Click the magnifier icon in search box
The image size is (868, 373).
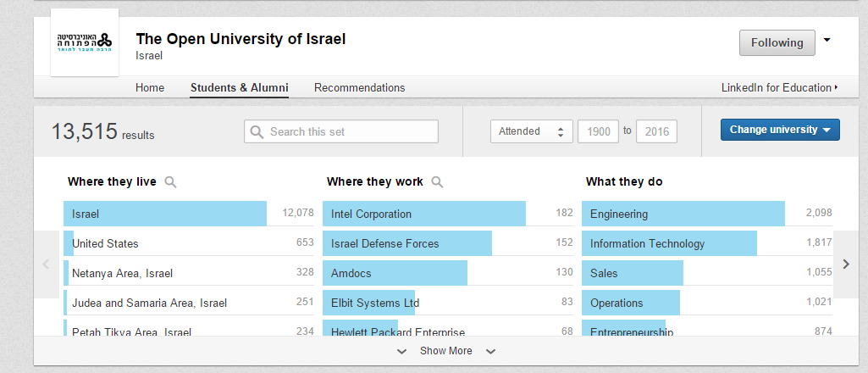coord(257,132)
